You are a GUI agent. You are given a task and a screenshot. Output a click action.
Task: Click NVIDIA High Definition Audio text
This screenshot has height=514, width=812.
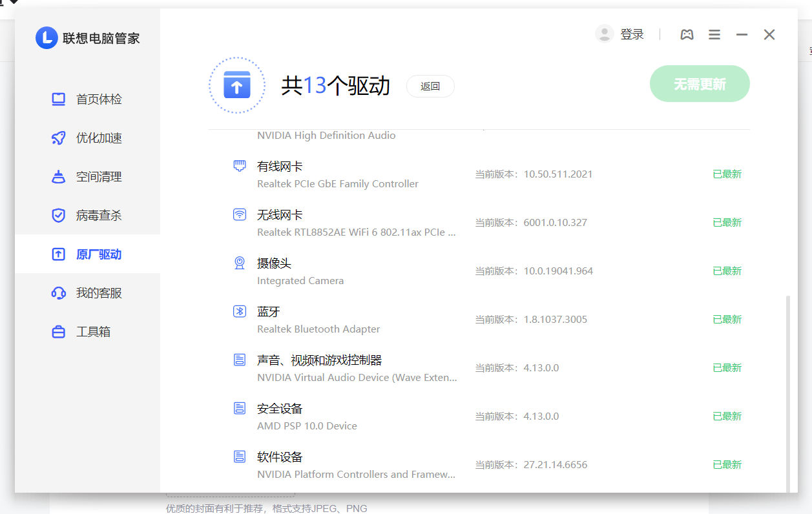(x=326, y=136)
